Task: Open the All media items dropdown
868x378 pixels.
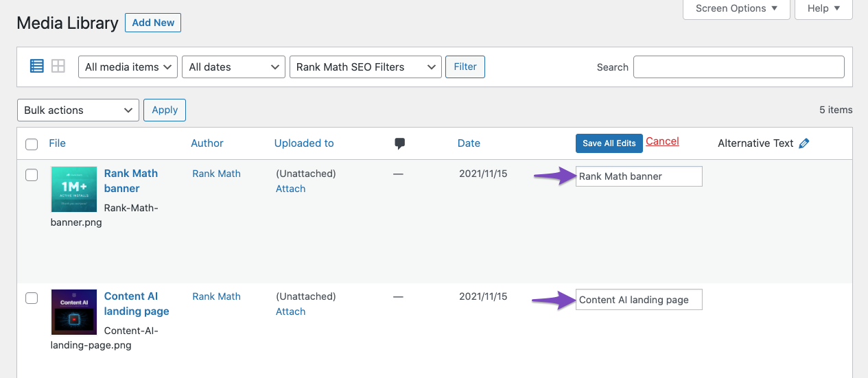Action: click(128, 67)
